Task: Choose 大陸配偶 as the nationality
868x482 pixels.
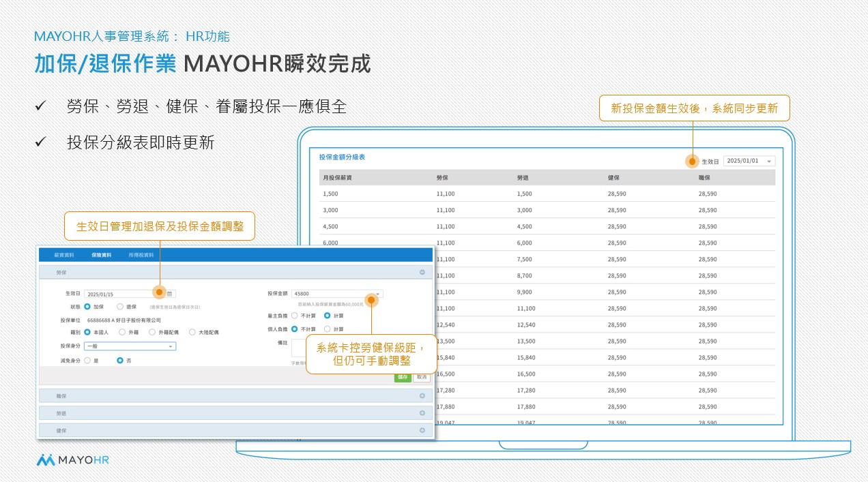Action: 192,332
